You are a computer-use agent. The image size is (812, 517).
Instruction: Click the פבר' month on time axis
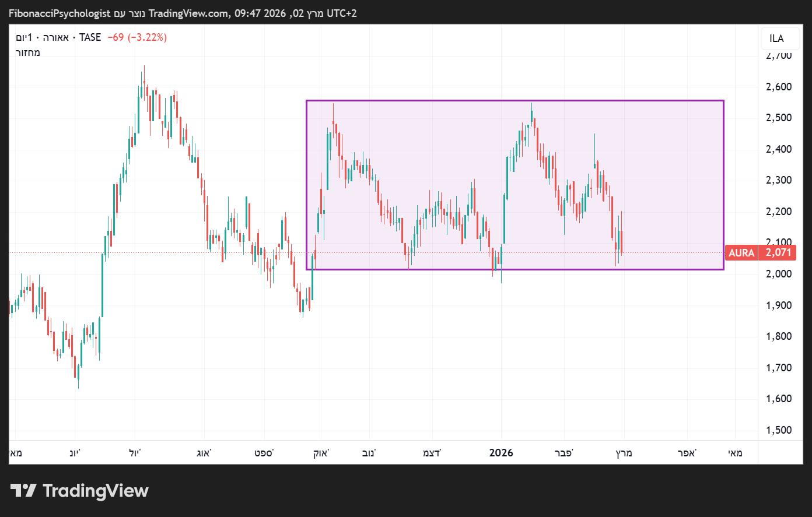pos(564,453)
